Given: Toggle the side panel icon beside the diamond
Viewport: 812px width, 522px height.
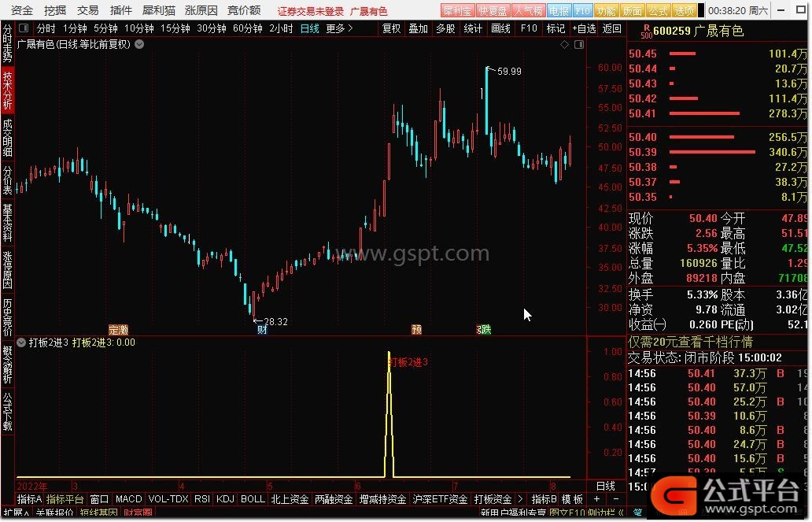Looking at the screenshot, I should tap(579, 45).
